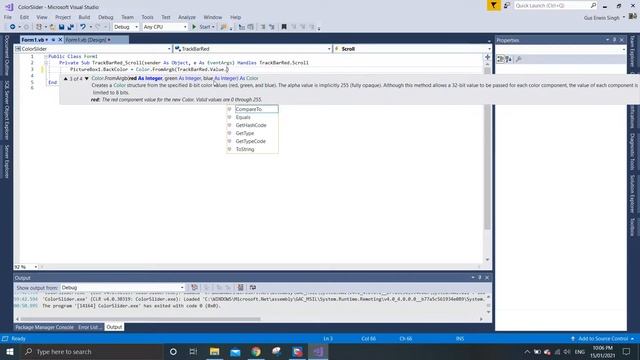This screenshot has width=640, height=360.
Task: Open the Analyze menu
Action: [187, 17]
